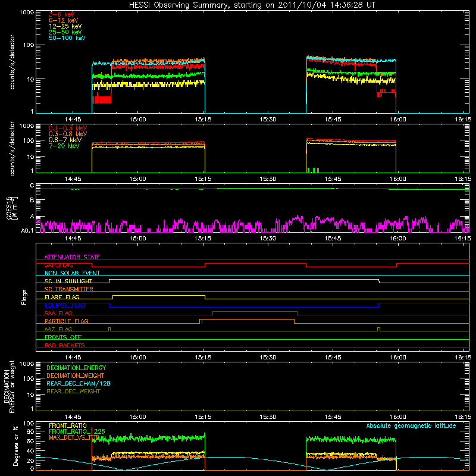Click the 7-20 MeV legend entry
The image size is (476, 476).
(x=64, y=146)
